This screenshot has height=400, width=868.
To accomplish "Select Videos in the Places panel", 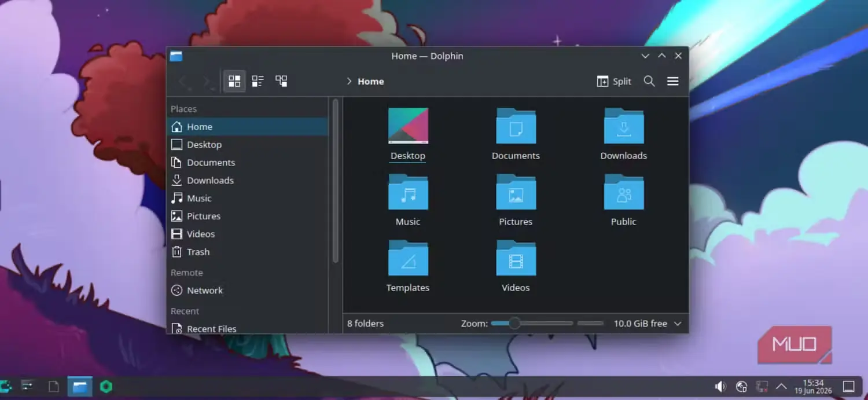I will click(x=248, y=234).
